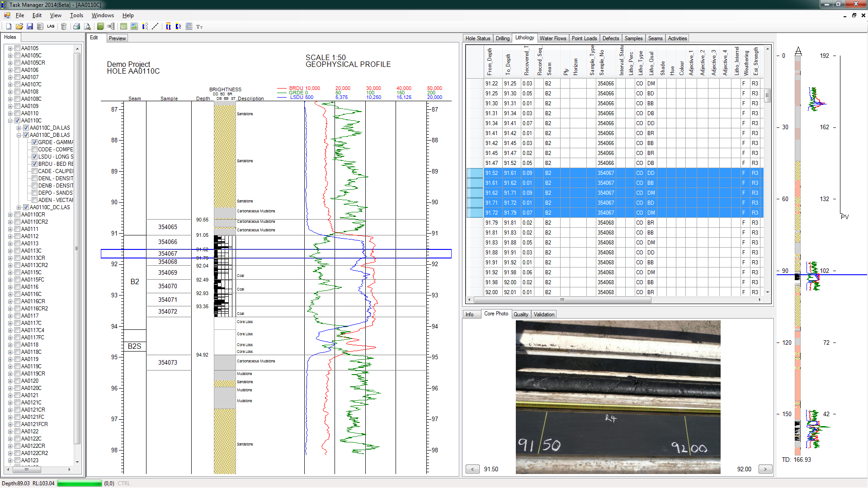868x488 pixels.
Task: Click the printer toolbar icon
Action: click(76, 27)
